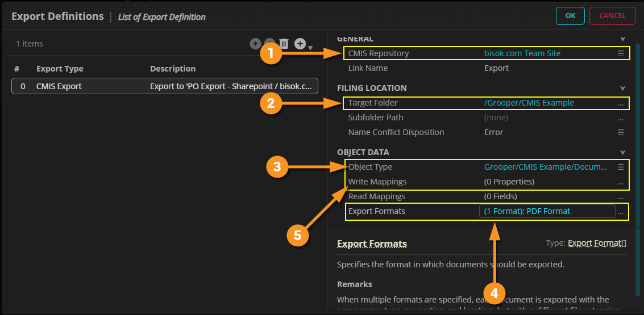
Task: Open Read Mappings ellipsis editor
Action: pyautogui.click(x=621, y=196)
